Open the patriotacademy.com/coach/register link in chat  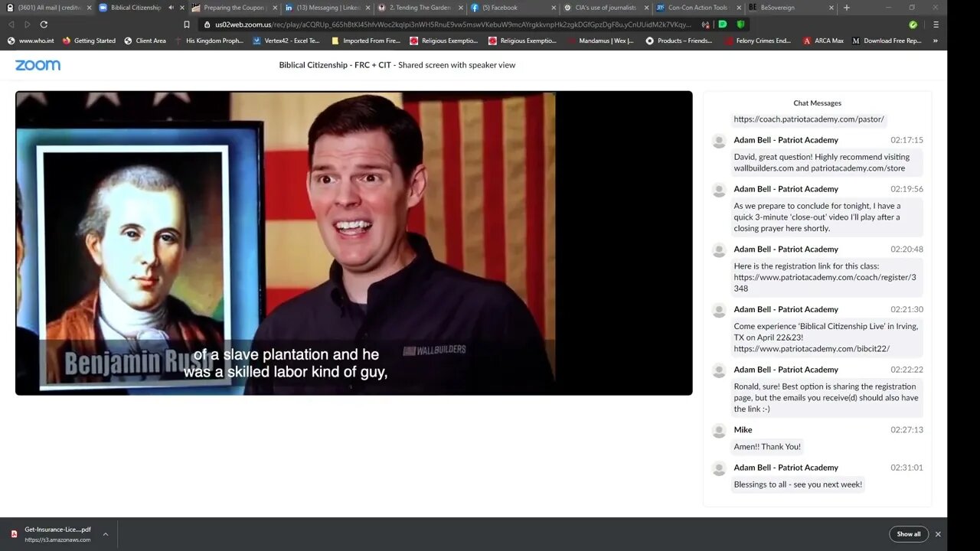[x=825, y=282]
